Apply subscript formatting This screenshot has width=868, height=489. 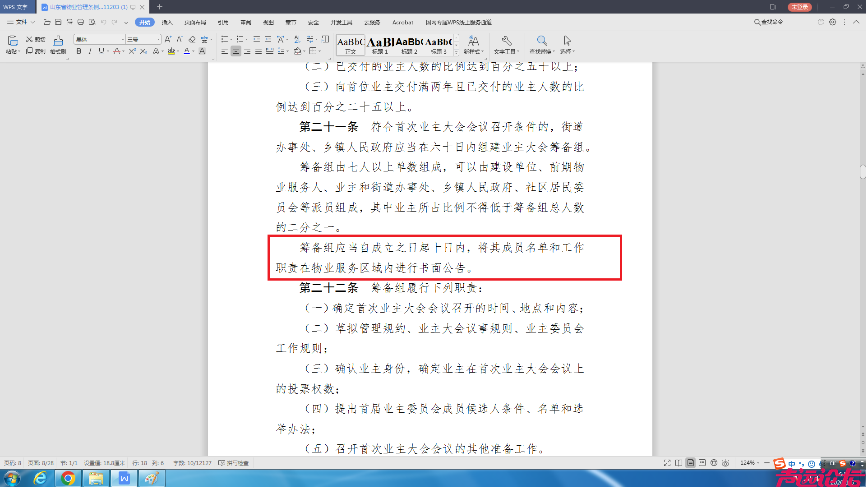[143, 51]
